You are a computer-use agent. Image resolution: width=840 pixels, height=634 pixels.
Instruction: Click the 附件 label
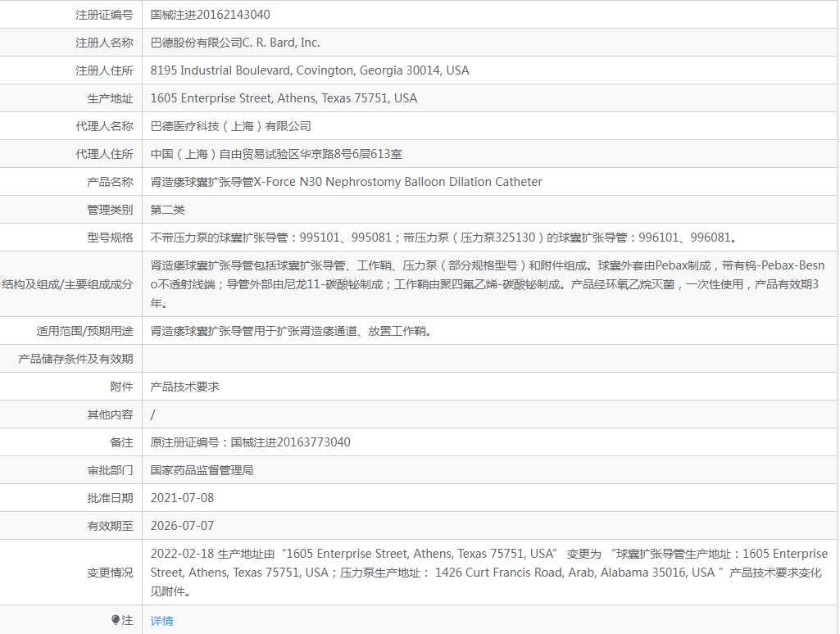coord(121,387)
